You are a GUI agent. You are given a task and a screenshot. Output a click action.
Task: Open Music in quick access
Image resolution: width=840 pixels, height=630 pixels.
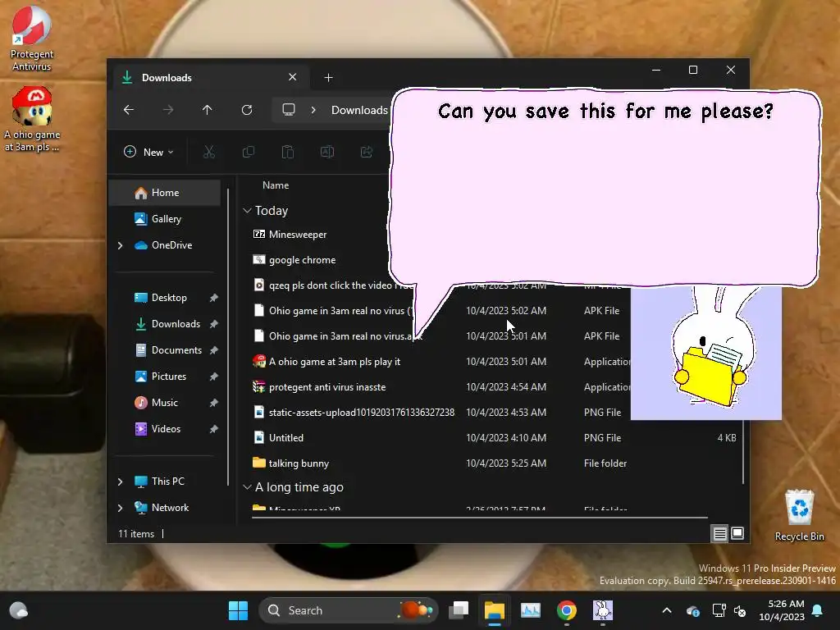[x=164, y=403]
